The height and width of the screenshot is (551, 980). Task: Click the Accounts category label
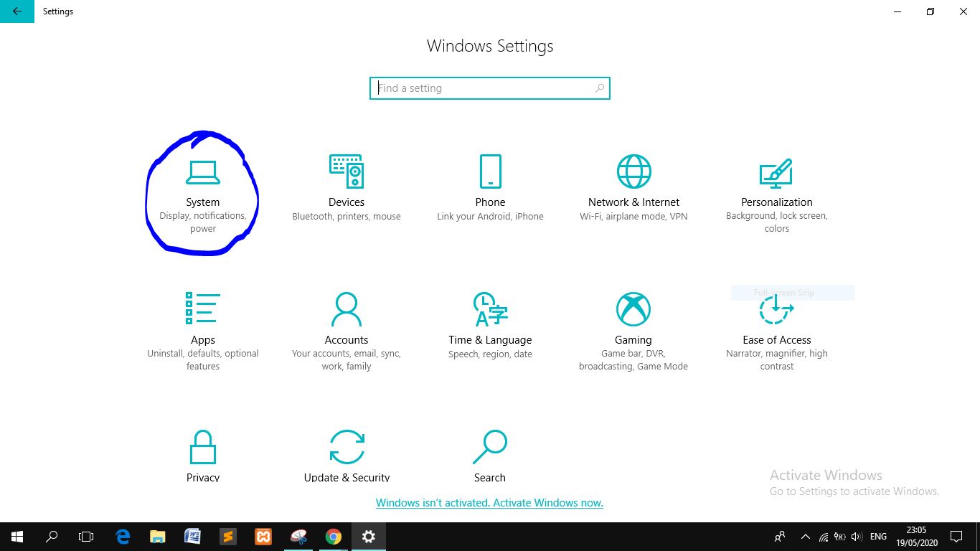pyautogui.click(x=347, y=340)
